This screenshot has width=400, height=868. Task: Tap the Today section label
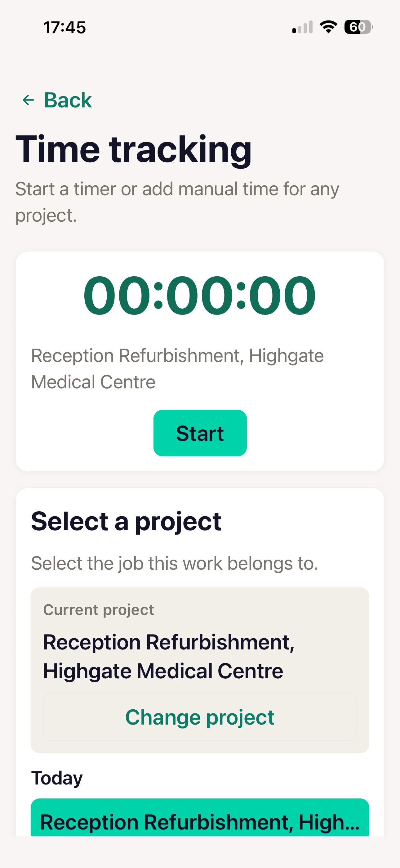[x=57, y=778]
